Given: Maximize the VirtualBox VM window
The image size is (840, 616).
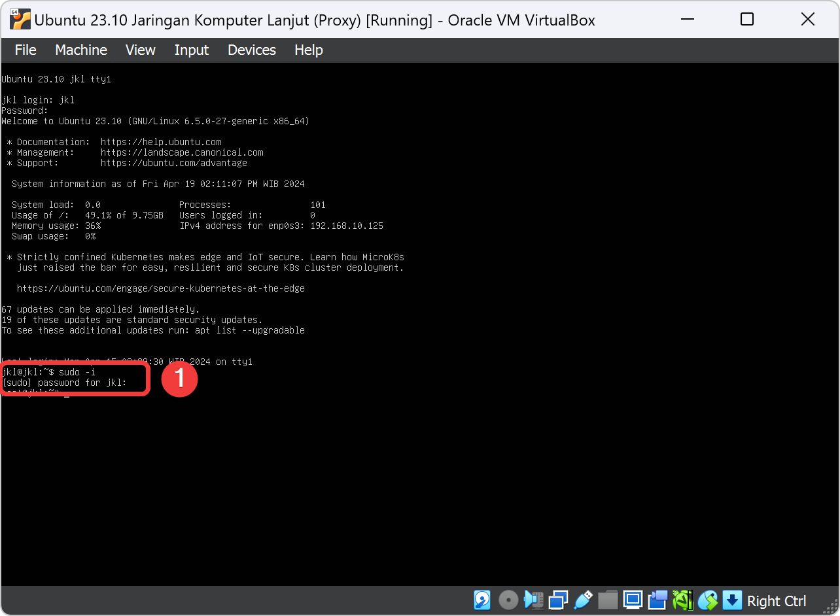Looking at the screenshot, I should click(x=747, y=20).
